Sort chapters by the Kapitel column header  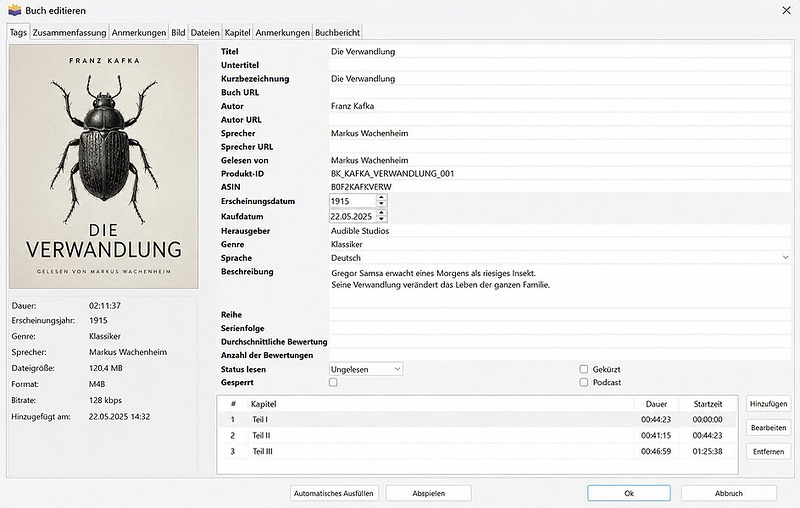440,404
